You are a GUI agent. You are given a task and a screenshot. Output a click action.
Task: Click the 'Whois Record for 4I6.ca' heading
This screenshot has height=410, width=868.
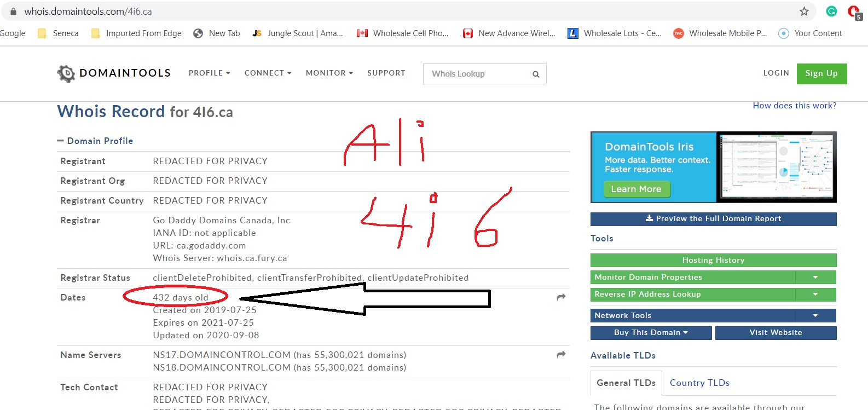(145, 112)
